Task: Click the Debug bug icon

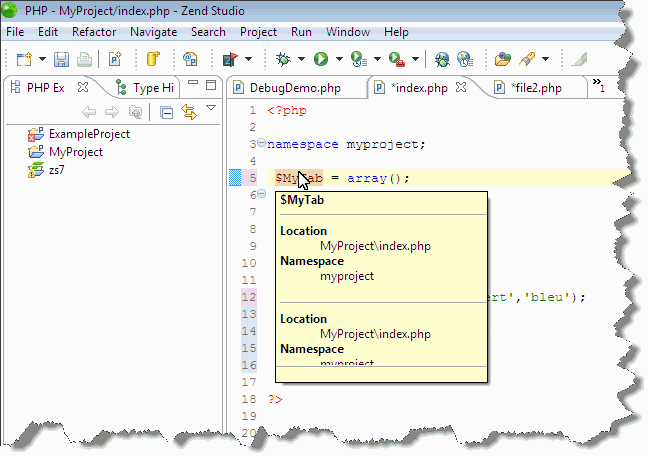Action: click(x=284, y=60)
